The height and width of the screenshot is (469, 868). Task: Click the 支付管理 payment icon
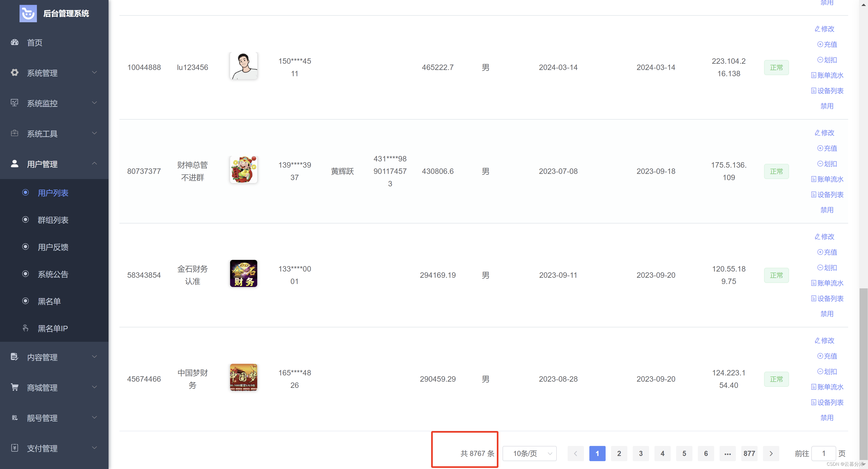click(x=14, y=448)
